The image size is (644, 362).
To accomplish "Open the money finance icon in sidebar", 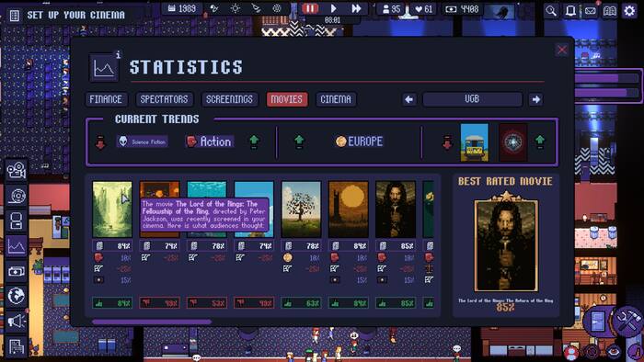I will coord(17,271).
